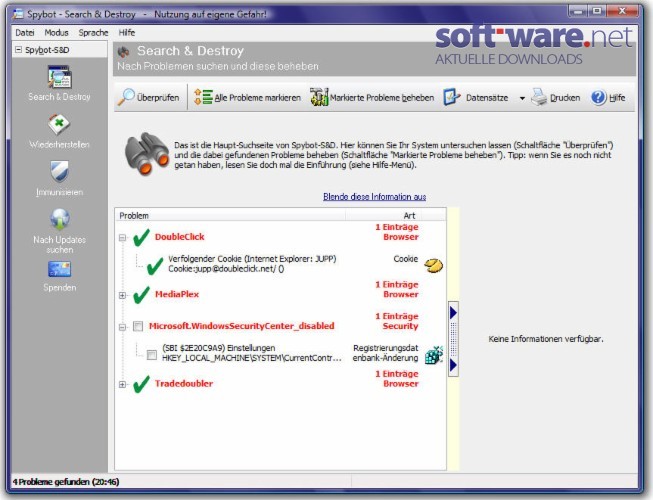Uncheck the MediaPlex problem checkmark
653x500 pixels.
tap(141, 294)
